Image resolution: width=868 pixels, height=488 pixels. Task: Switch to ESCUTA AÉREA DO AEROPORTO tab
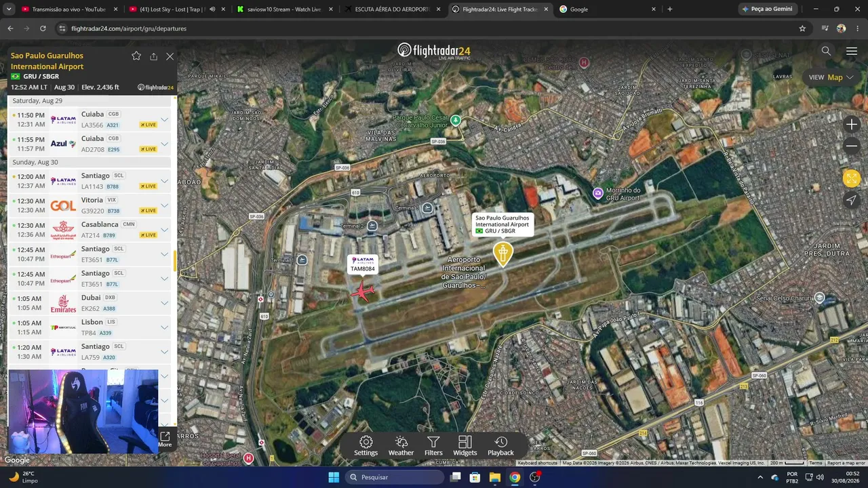(393, 9)
